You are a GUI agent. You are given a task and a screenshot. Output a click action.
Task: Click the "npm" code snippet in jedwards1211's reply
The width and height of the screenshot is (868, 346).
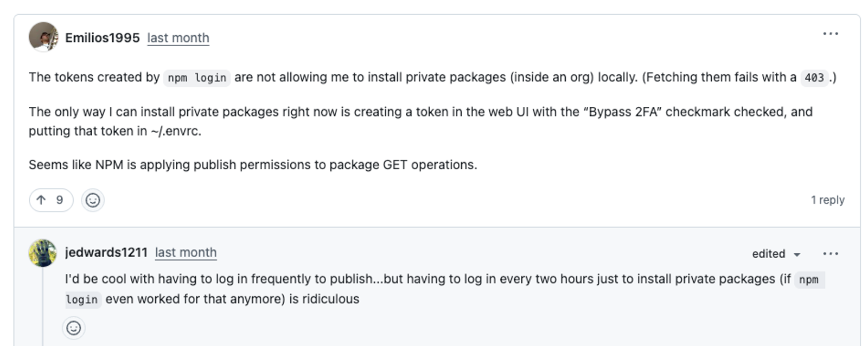[808, 280]
